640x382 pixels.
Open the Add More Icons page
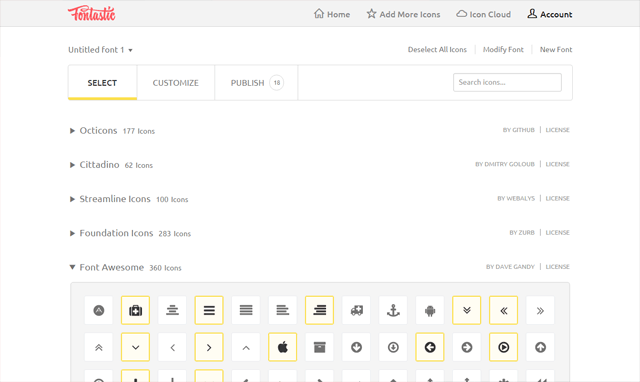point(403,14)
